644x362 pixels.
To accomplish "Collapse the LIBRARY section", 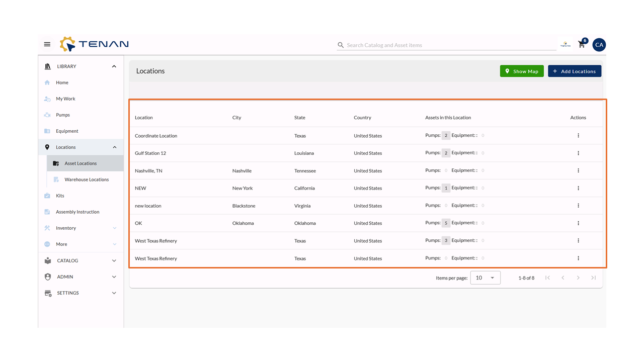I will [x=114, y=66].
